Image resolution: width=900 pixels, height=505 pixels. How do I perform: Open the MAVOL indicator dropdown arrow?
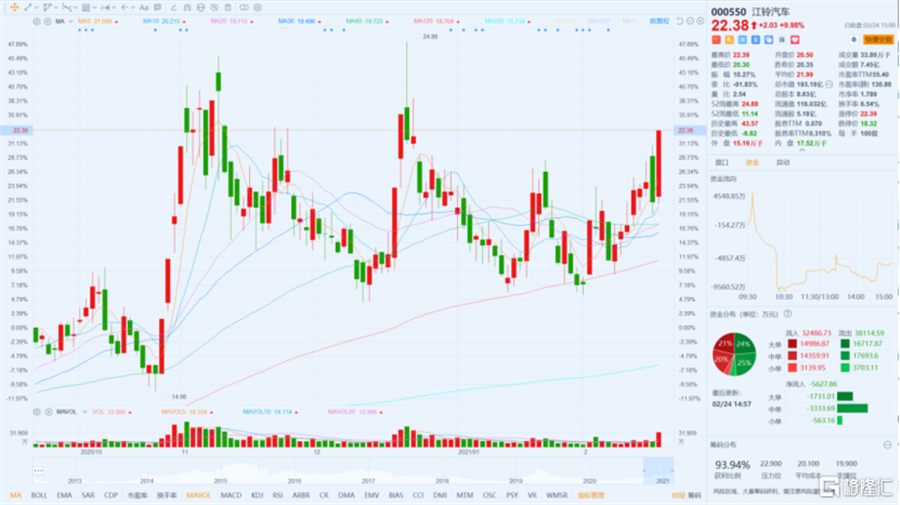pos(84,411)
